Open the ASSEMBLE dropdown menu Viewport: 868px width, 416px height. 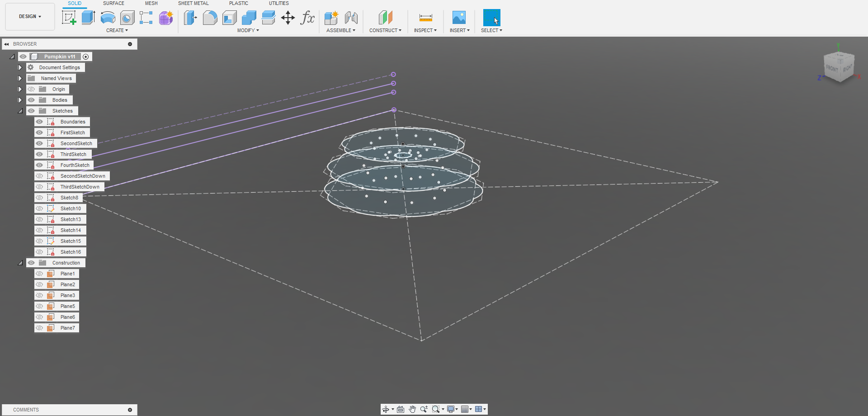pos(341,30)
